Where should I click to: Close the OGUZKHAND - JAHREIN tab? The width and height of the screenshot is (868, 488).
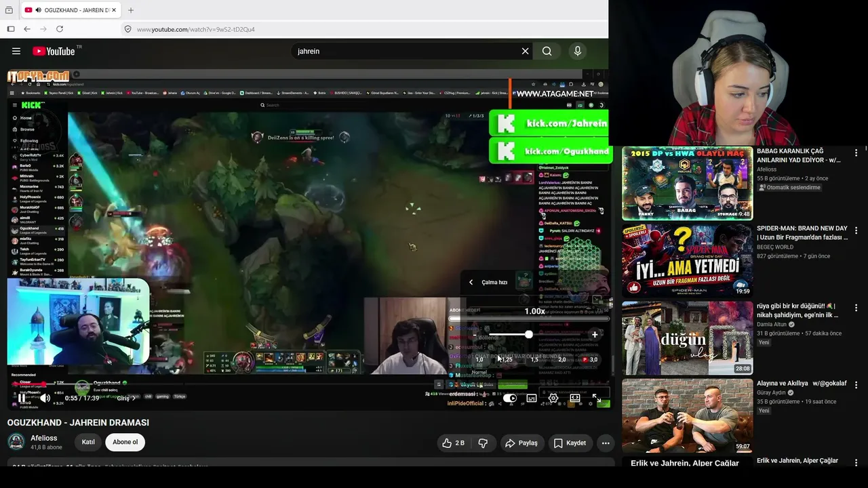coord(115,10)
